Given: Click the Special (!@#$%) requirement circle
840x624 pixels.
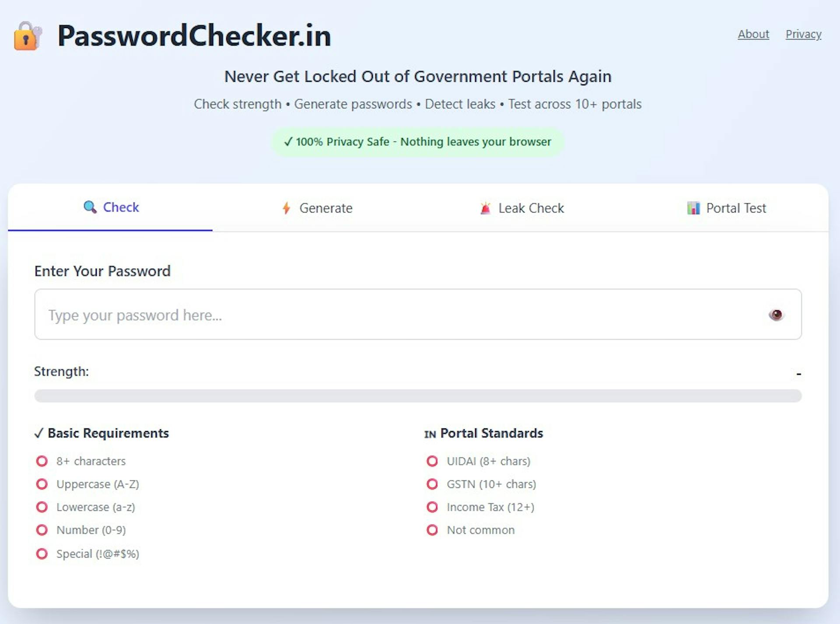Looking at the screenshot, I should 42,554.
